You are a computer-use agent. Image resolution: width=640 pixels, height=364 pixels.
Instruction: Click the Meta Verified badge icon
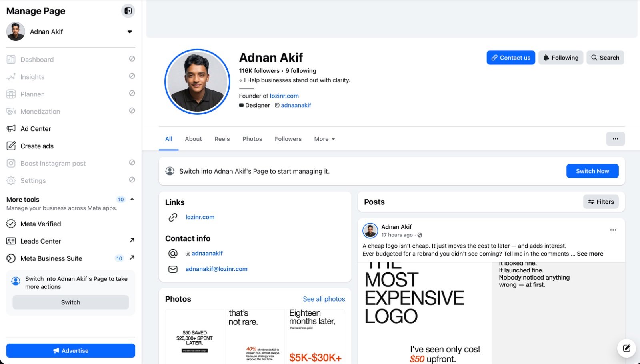[x=11, y=224]
